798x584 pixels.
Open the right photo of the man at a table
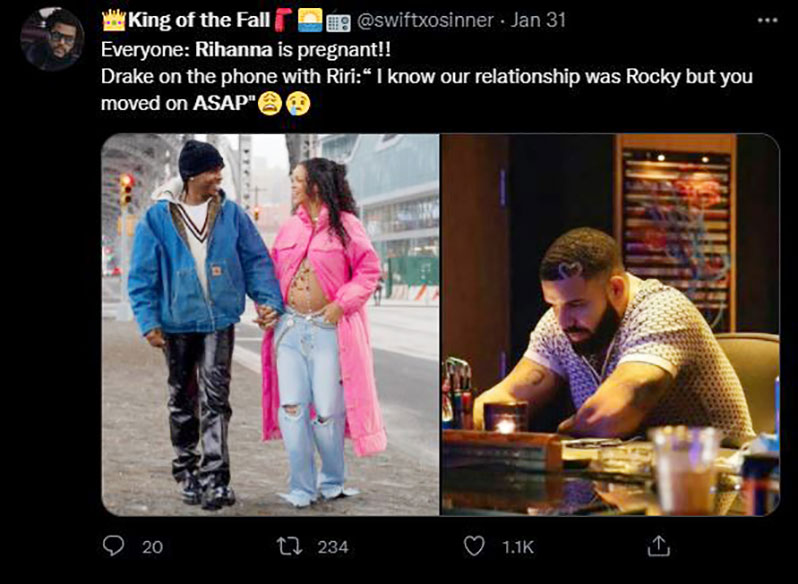[x=610, y=325]
